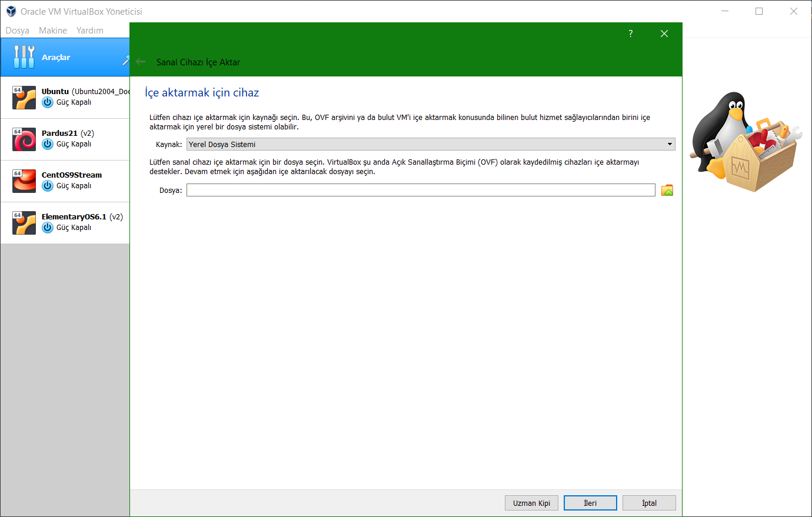This screenshot has width=812, height=517.
Task: Click the wizard back arrow
Action: 140,62
